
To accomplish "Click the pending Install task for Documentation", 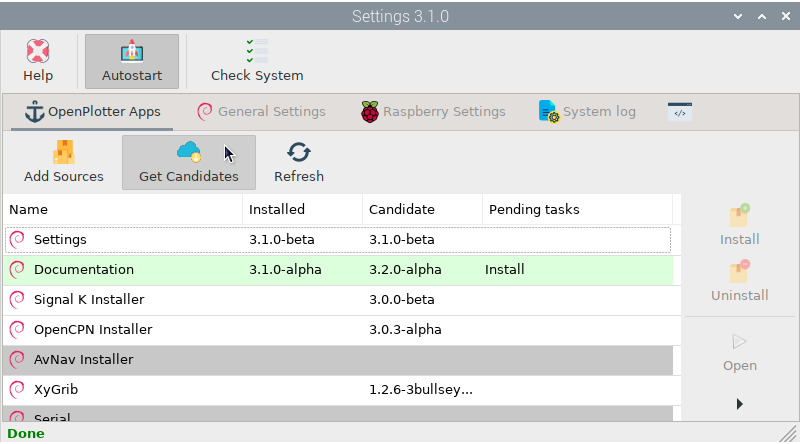I will tap(505, 270).
